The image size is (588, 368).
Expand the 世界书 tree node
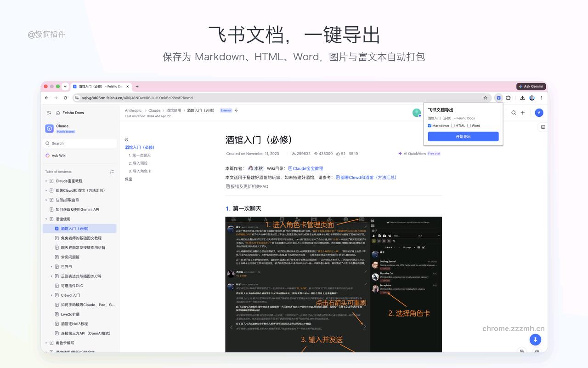click(51, 267)
